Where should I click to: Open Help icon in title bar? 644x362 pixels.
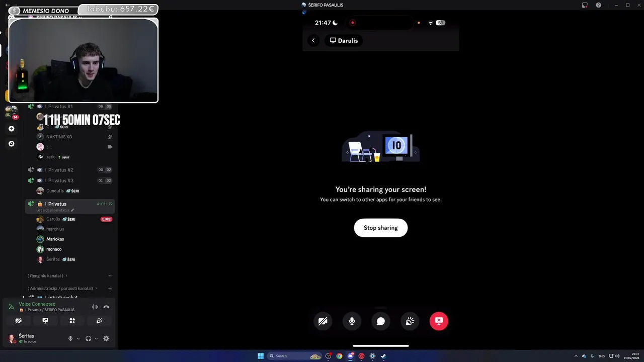[598, 5]
